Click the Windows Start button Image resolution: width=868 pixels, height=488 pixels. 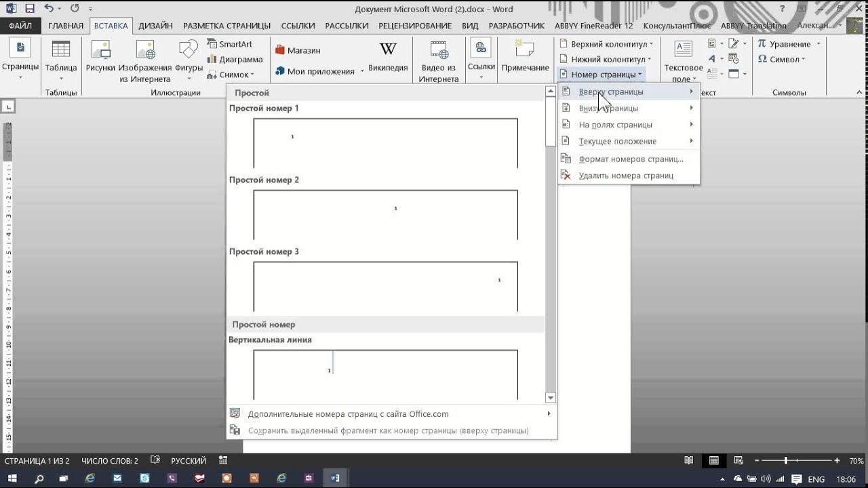click(13, 479)
